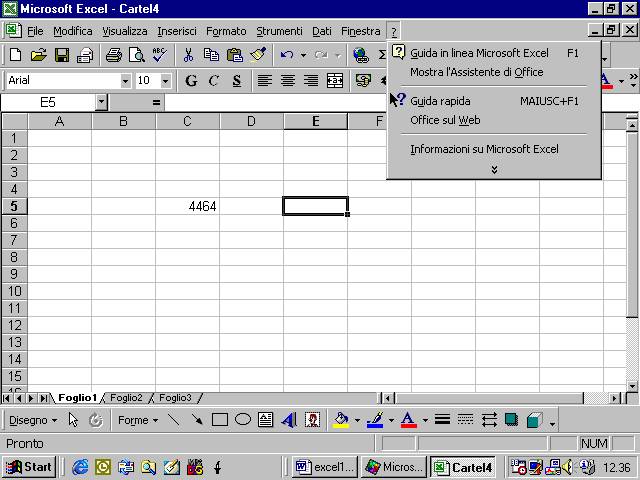
Task: Apply Shadow from the drawing toolbar
Action: click(x=511, y=420)
